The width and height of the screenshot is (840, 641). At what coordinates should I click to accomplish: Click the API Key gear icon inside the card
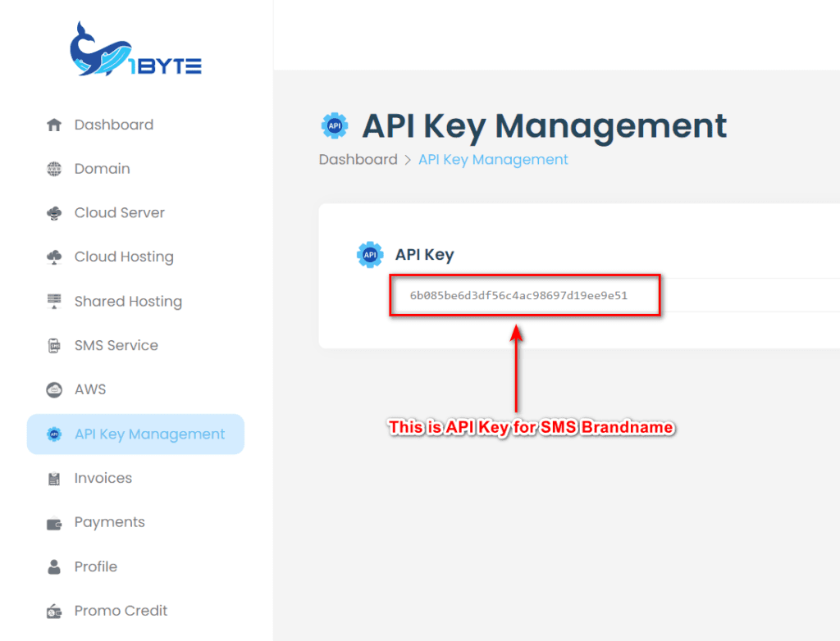pyautogui.click(x=369, y=254)
